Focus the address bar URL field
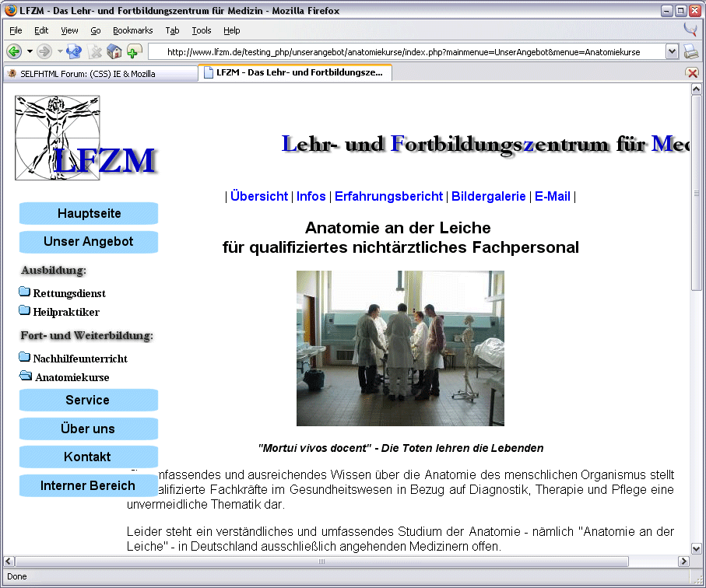The image size is (706, 588). click(407, 52)
